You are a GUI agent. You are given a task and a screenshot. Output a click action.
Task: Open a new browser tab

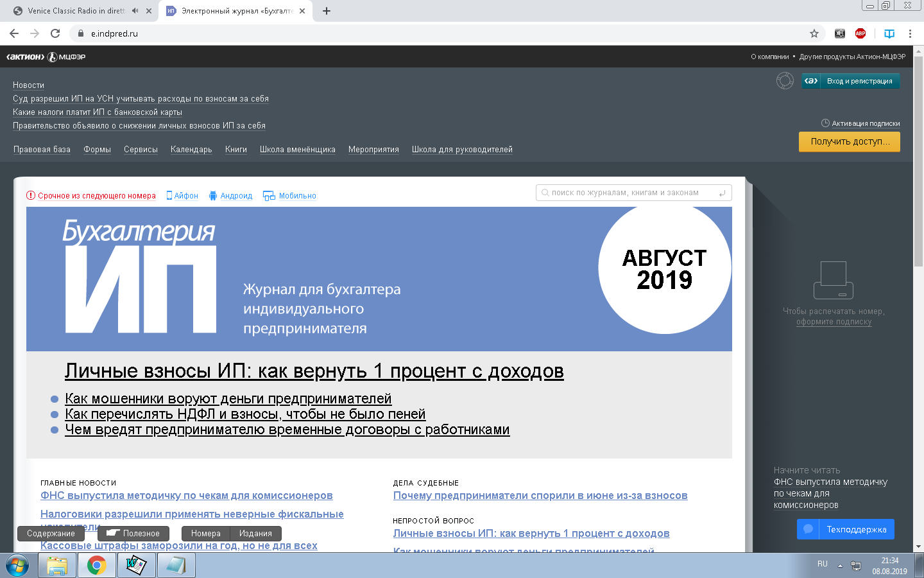(x=327, y=11)
